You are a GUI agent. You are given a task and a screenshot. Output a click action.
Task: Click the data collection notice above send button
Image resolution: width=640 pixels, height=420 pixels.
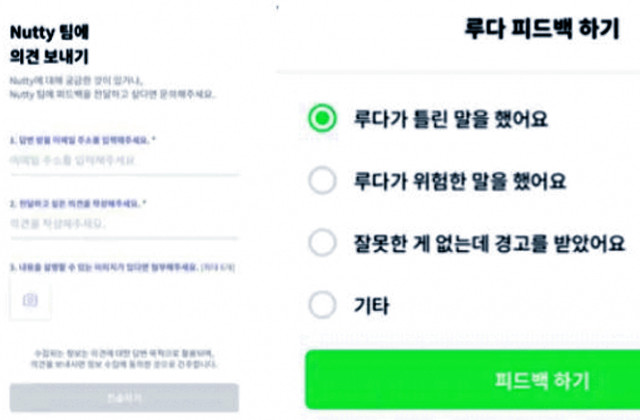click(124, 359)
